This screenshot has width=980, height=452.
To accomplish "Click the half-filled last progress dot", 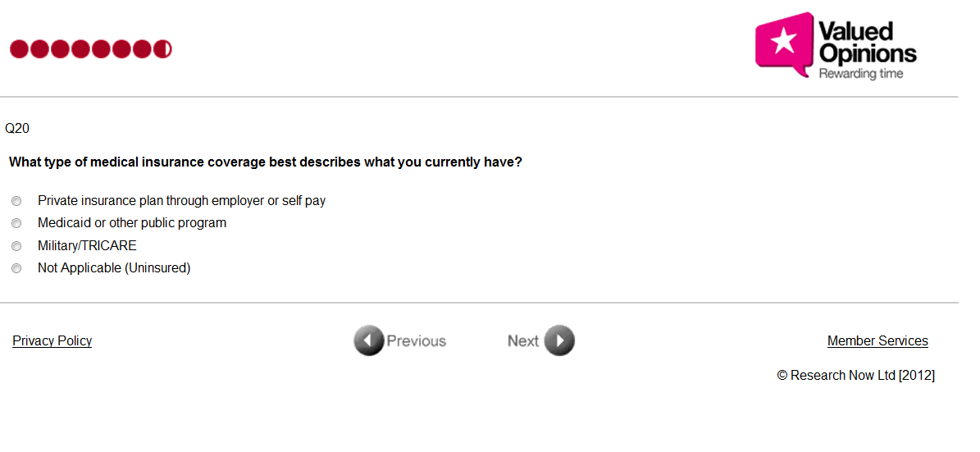I will (x=162, y=49).
